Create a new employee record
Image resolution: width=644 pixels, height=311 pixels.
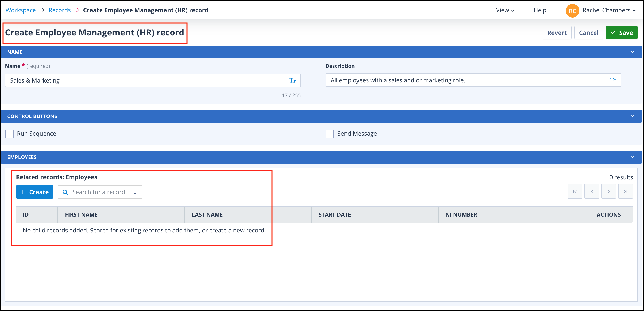pyautogui.click(x=35, y=192)
